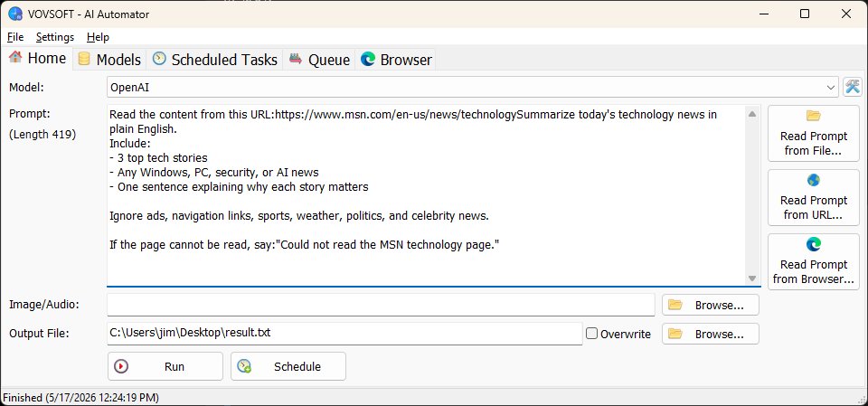Click the folder icon on Output File Browse
The height and width of the screenshot is (406, 868).
(x=675, y=334)
